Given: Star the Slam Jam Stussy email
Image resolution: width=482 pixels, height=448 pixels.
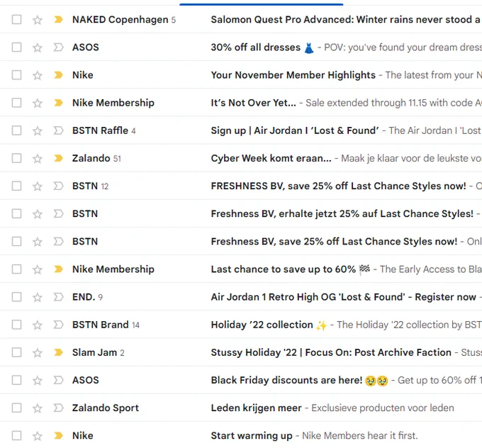Looking at the screenshot, I should 37,353.
